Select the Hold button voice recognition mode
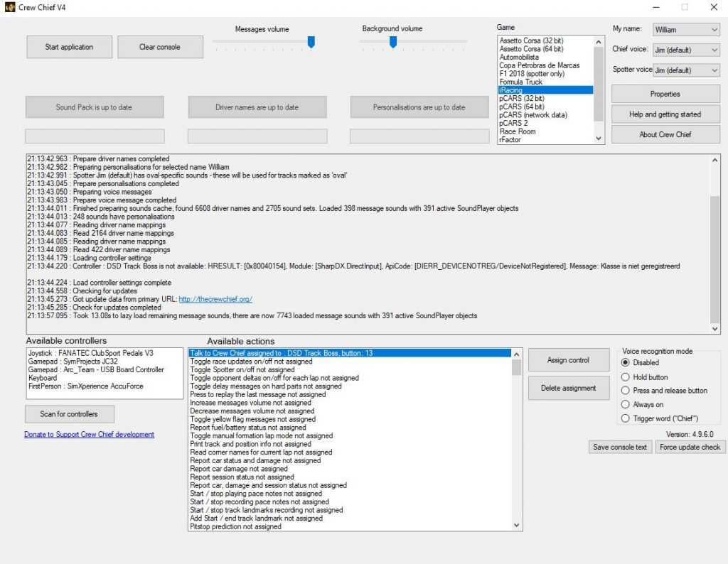The height and width of the screenshot is (564, 728). 626,377
